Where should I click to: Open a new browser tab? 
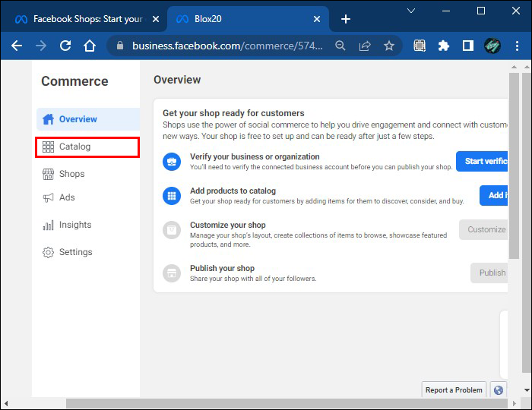coord(346,18)
